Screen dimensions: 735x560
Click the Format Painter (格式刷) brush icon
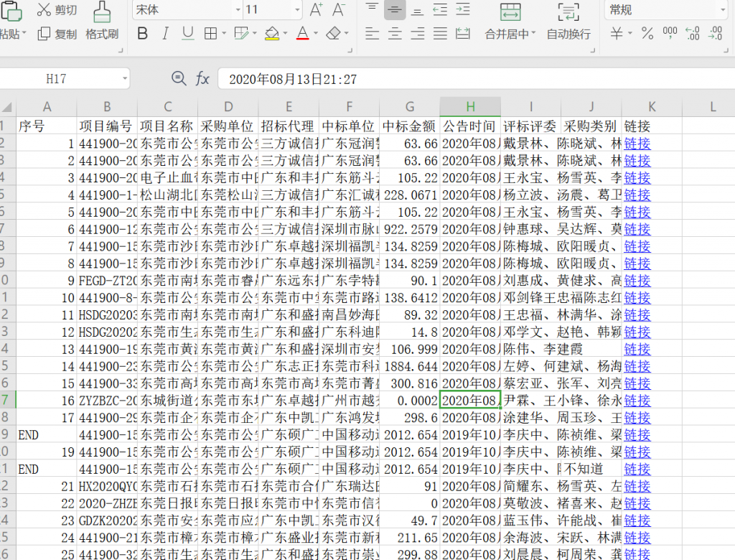tap(102, 11)
